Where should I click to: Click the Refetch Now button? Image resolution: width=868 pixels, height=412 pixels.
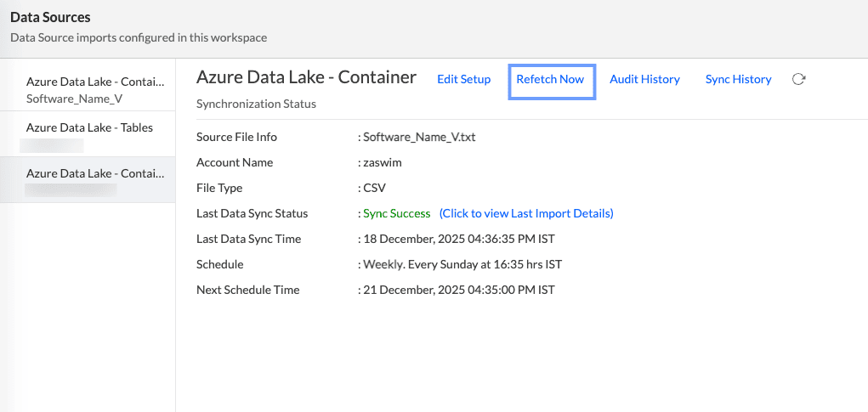550,79
